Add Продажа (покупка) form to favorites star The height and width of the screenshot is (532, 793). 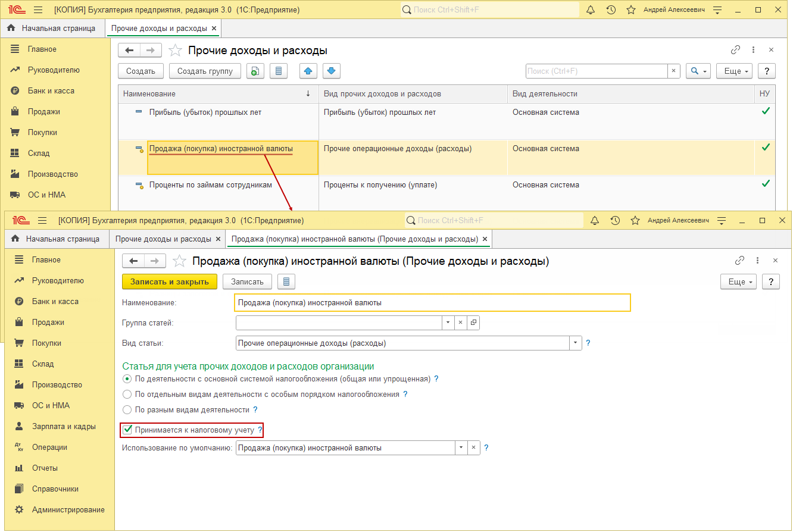[179, 261]
